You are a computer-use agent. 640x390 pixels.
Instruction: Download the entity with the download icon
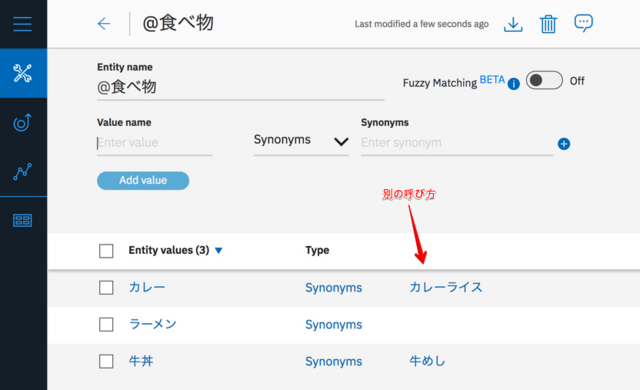(513, 24)
